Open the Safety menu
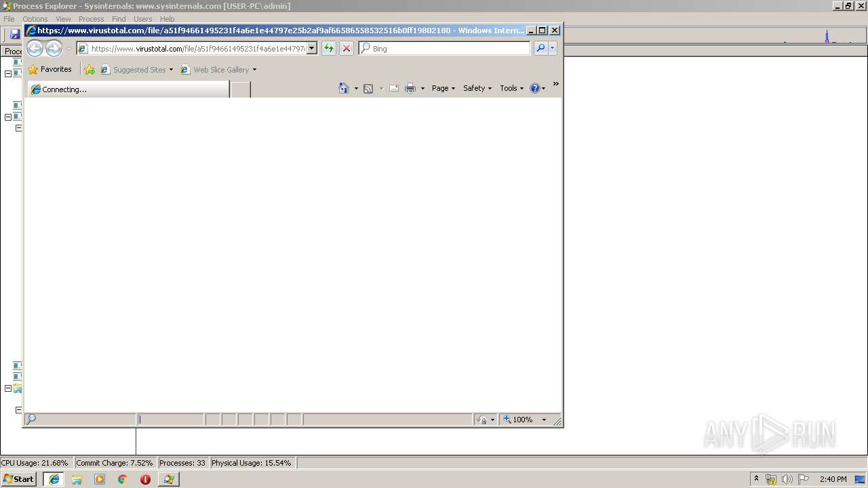 coord(477,88)
